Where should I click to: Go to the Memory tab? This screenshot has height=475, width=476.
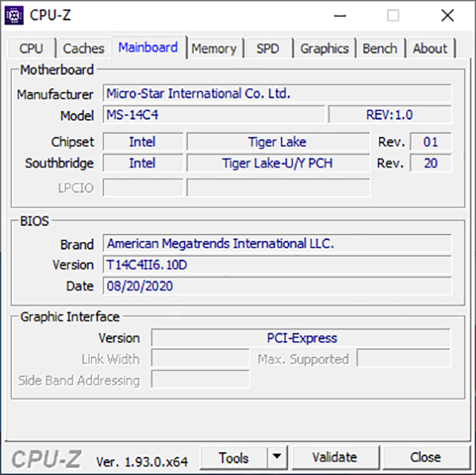pos(214,48)
